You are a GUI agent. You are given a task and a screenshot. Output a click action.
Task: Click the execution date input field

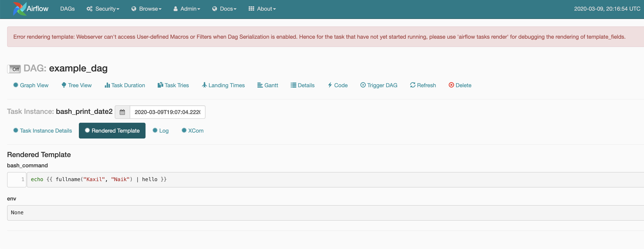point(167,112)
